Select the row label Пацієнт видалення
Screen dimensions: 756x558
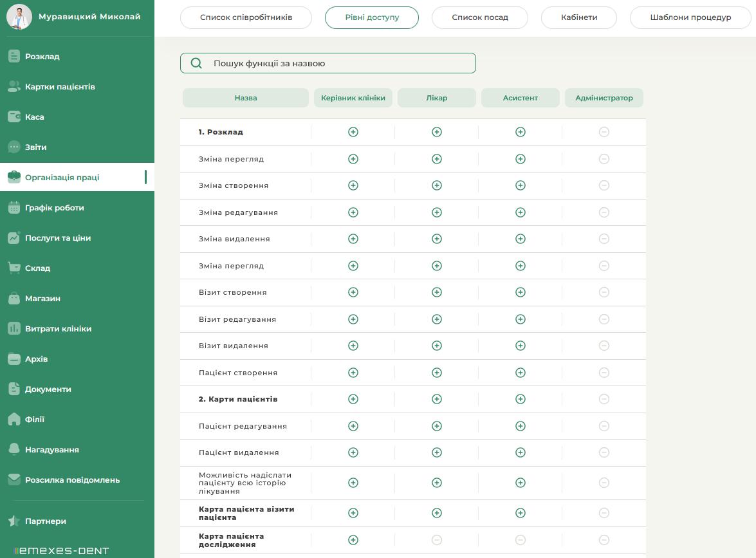pyautogui.click(x=239, y=453)
